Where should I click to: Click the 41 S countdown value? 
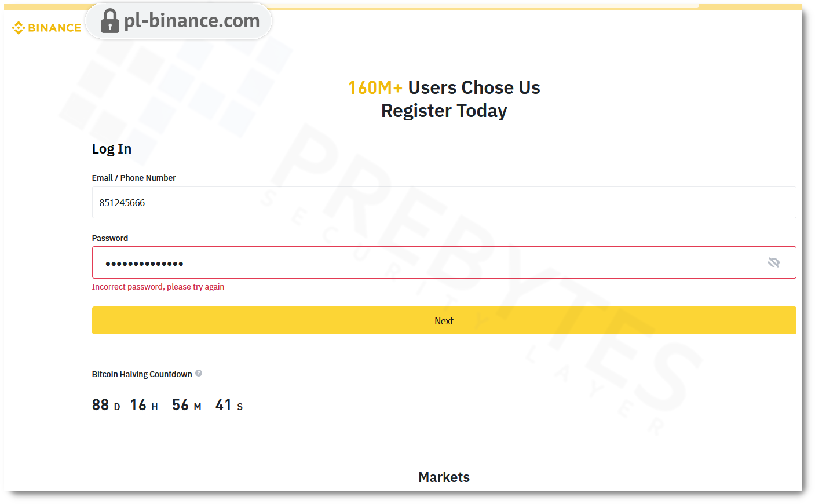[x=229, y=405]
